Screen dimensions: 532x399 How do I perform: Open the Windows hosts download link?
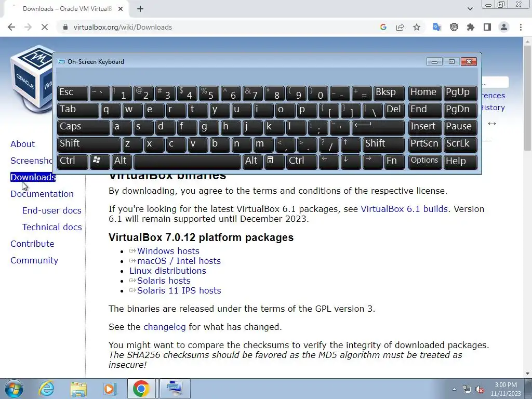pyautogui.click(x=168, y=251)
